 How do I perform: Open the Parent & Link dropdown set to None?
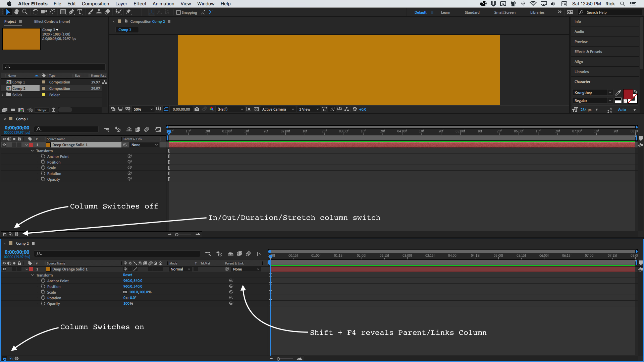point(246,269)
